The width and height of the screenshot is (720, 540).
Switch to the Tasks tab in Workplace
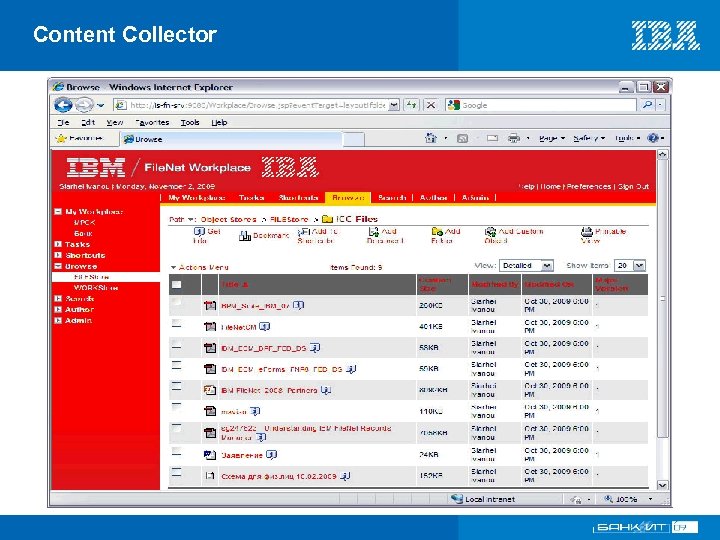point(252,197)
